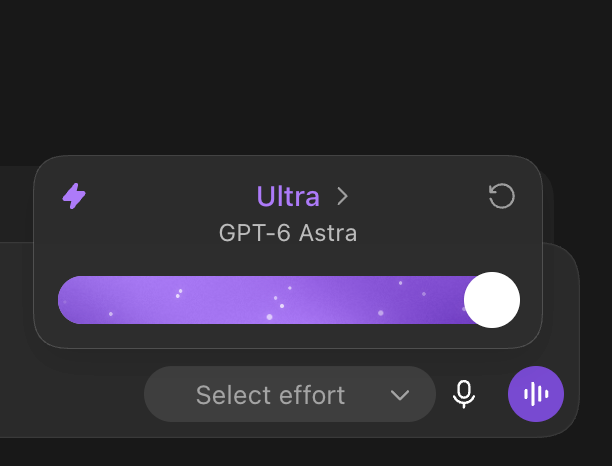Viewport: 612px width, 466px height.
Task: Click the Ultra effort level label
Action: [x=288, y=196]
